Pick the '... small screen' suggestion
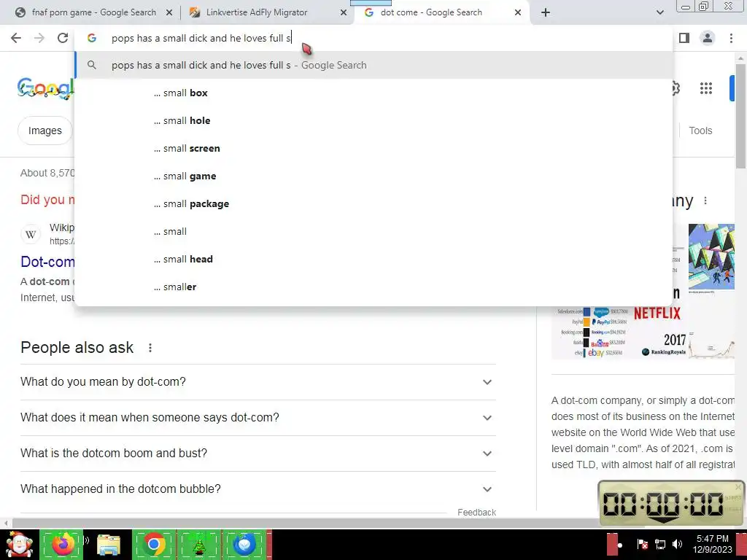 tap(373, 148)
